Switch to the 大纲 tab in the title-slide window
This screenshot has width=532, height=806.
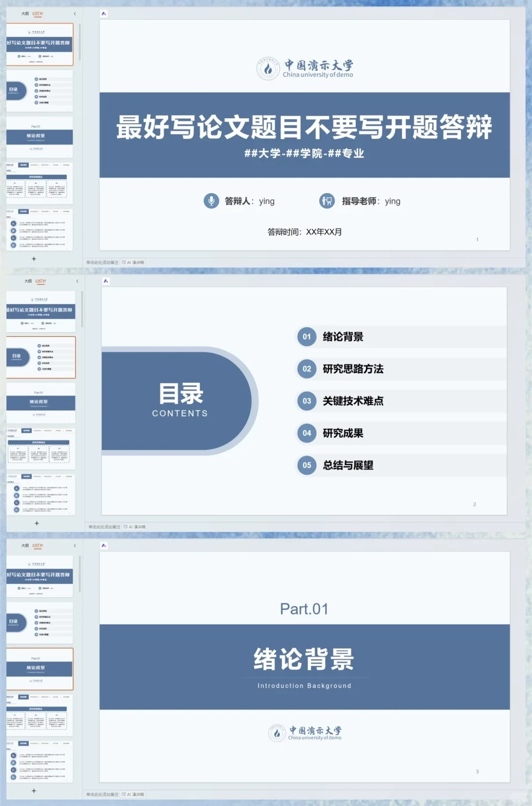click(x=25, y=14)
